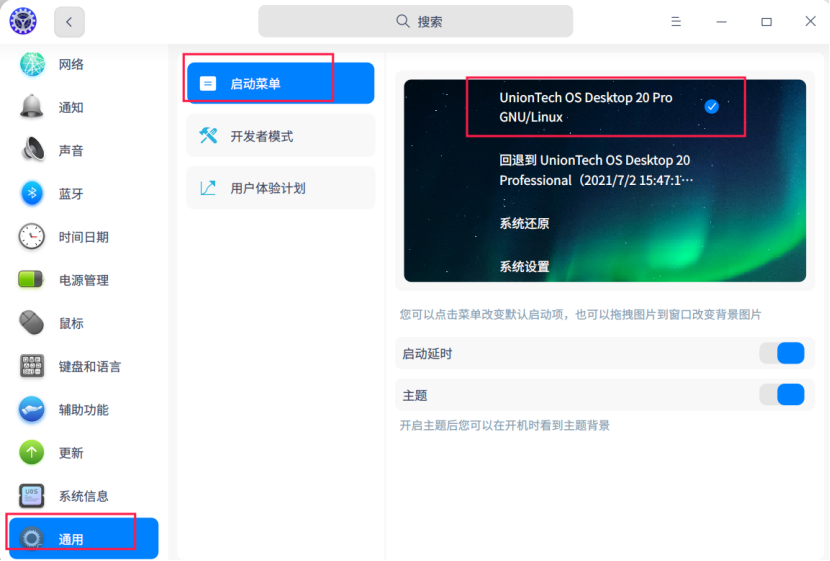Open the hamburger menu in title bar

676,22
